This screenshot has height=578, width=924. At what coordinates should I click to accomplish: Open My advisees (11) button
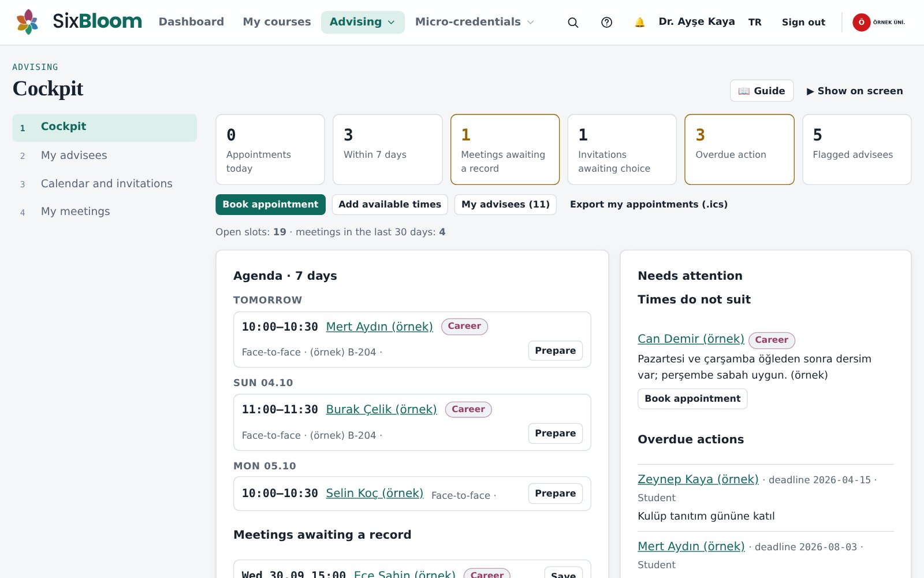tap(505, 205)
